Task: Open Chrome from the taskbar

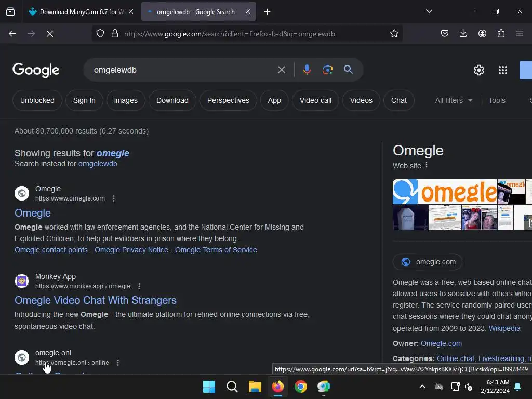Action: point(301,387)
